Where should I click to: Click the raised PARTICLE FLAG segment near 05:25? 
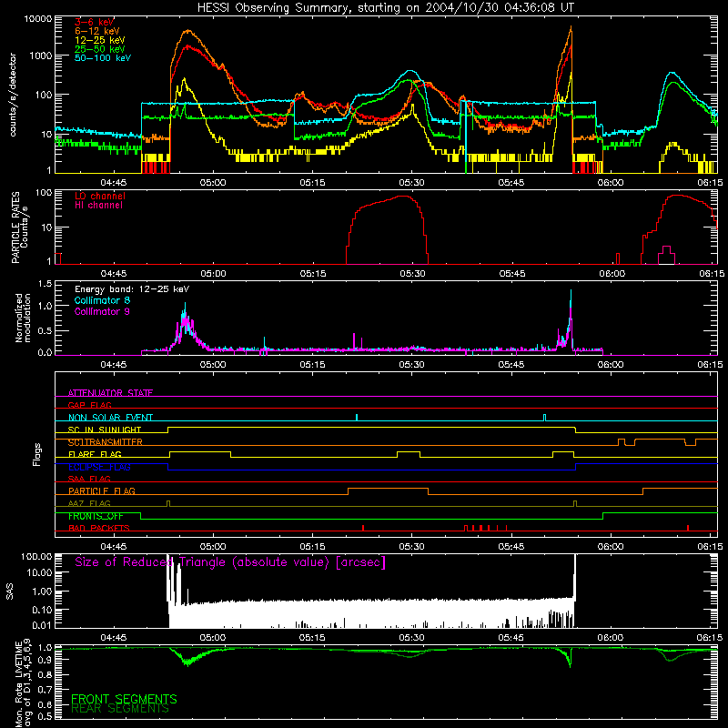click(x=388, y=489)
